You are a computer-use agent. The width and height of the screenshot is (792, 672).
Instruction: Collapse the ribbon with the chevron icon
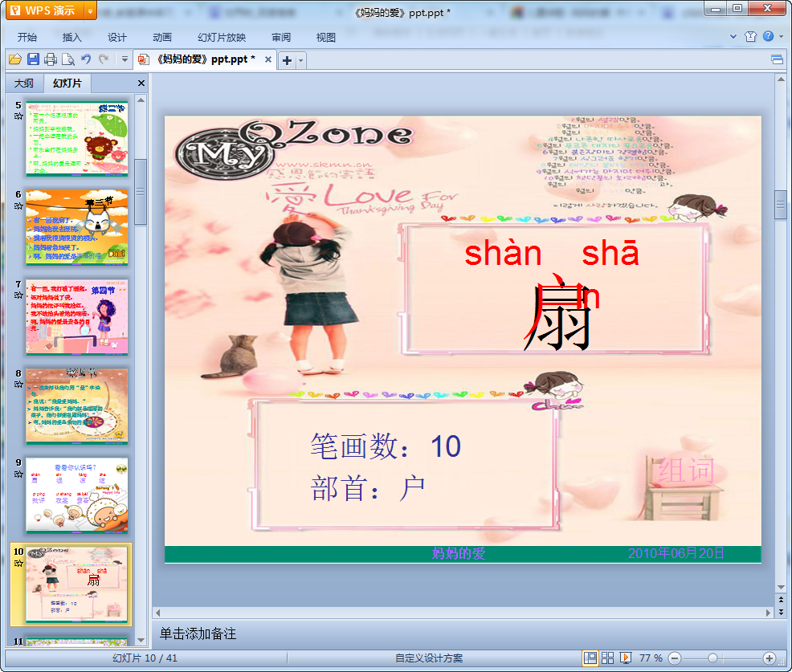click(733, 36)
